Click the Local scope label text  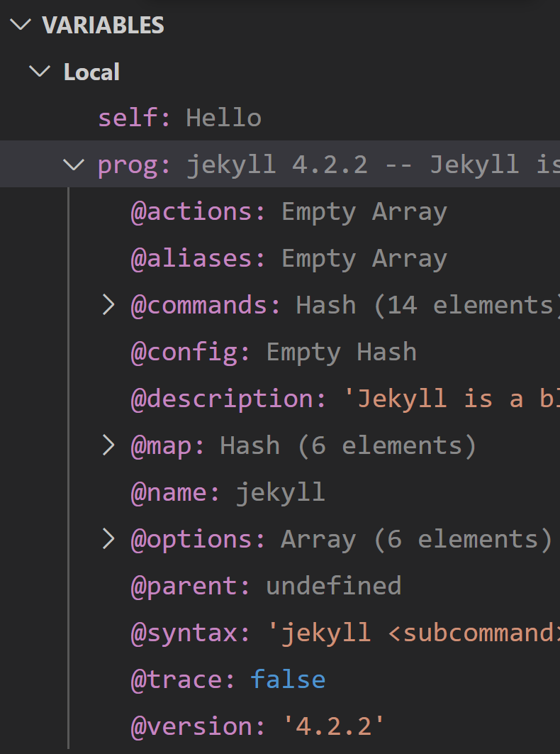pyautogui.click(x=91, y=72)
